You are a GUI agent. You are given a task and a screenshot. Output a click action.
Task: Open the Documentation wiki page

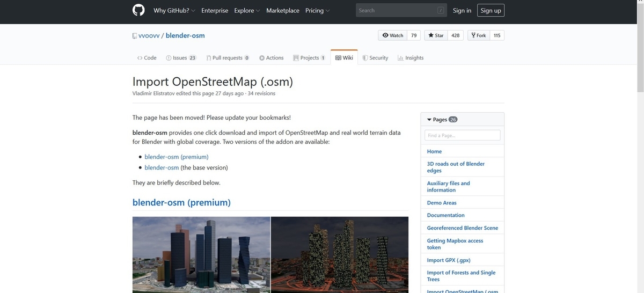click(x=445, y=215)
